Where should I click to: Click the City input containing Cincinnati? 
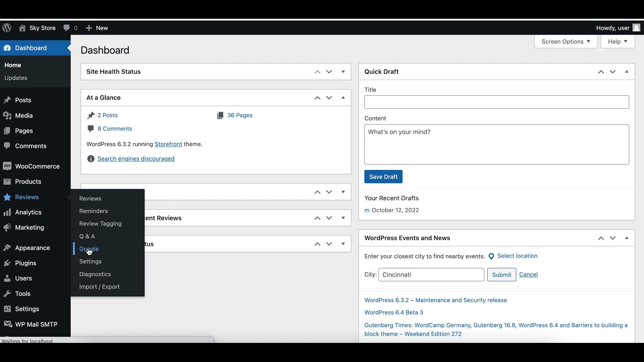click(x=431, y=275)
